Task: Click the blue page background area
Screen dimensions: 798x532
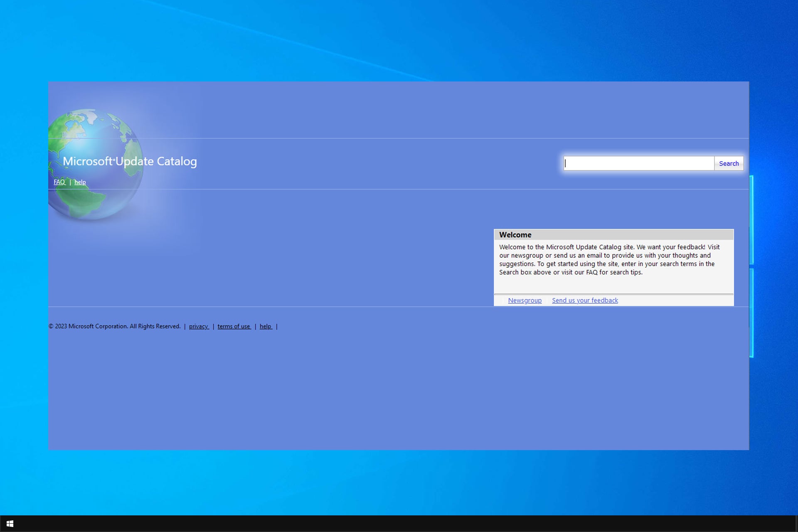Action: pos(291,395)
